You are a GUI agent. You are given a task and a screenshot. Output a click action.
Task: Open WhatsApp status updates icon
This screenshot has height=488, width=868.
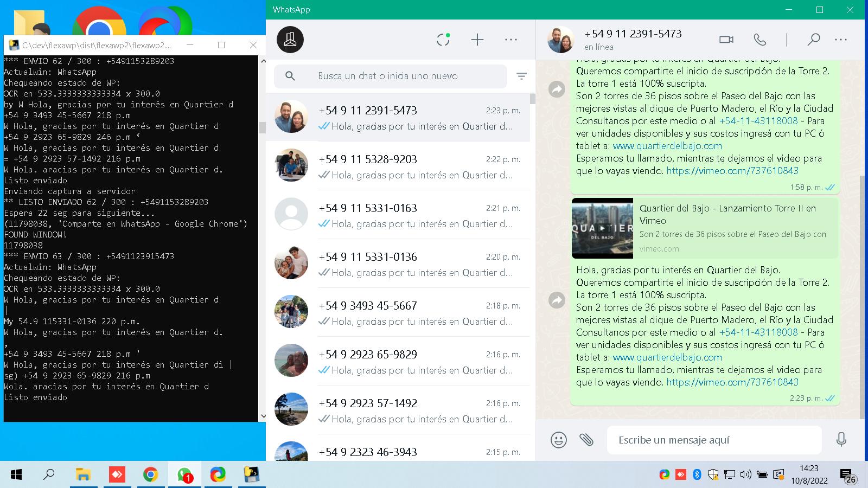443,40
